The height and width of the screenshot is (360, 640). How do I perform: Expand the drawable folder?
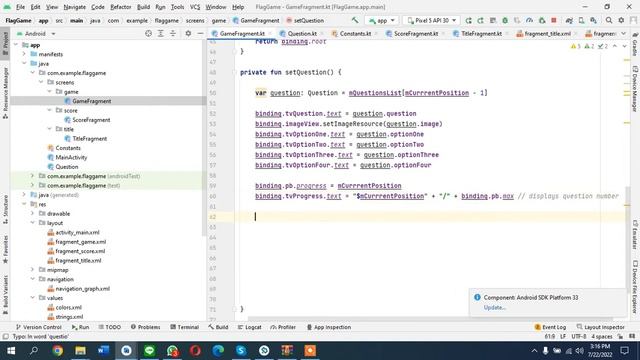(x=33, y=213)
